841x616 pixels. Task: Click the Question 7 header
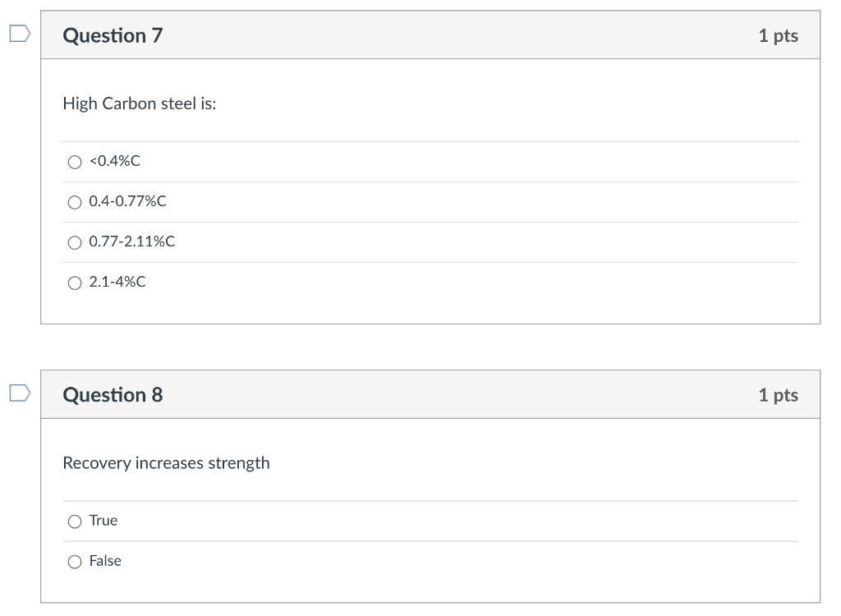point(114,35)
